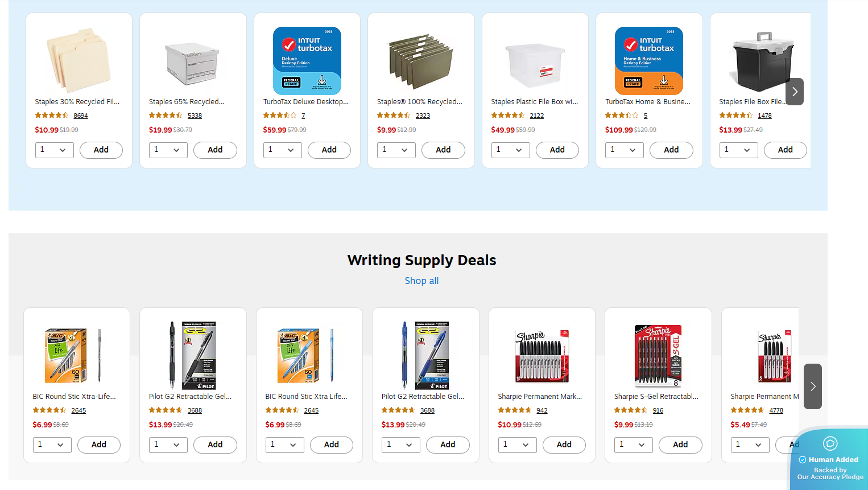
Task: Open quantity dropdown for TurboTax Home & Business
Action: click(624, 150)
